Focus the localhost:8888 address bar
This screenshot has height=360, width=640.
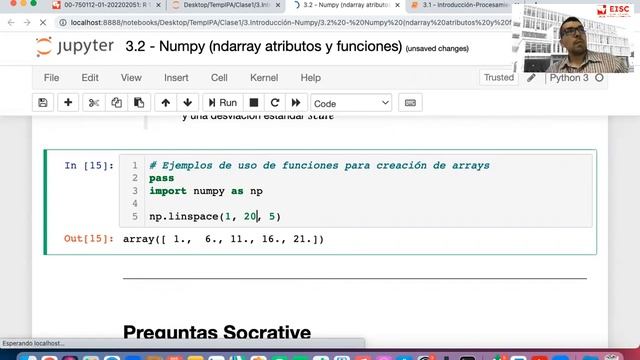point(290,23)
